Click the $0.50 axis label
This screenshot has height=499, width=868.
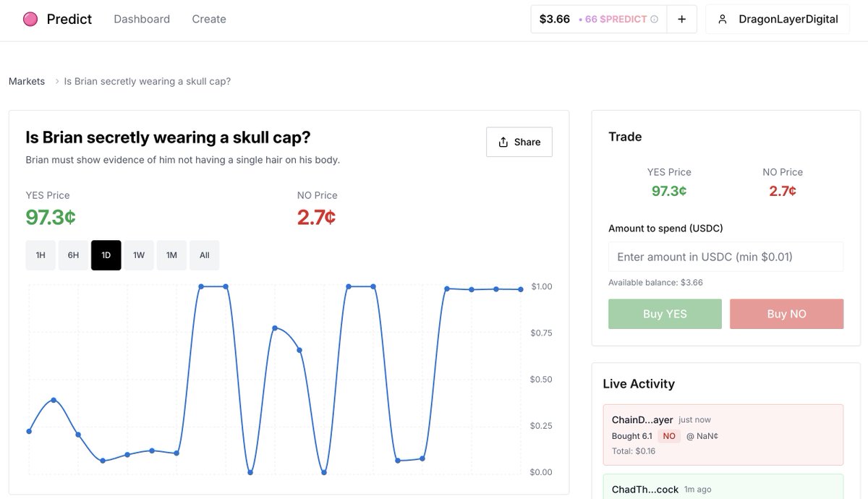click(541, 380)
